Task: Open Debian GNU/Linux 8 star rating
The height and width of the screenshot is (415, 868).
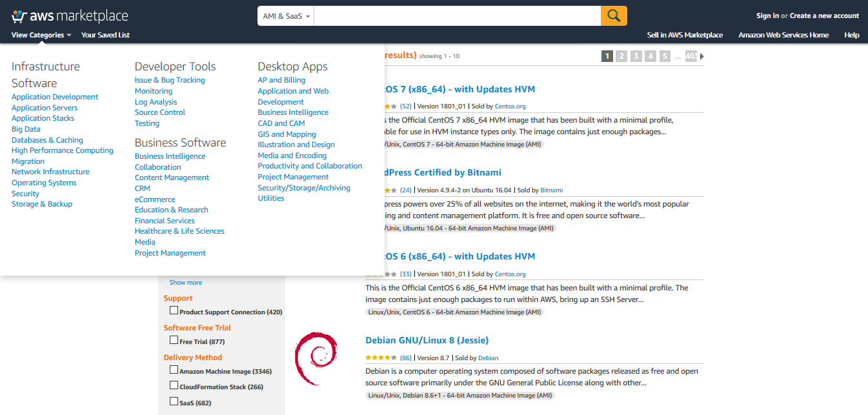Action: click(381, 358)
